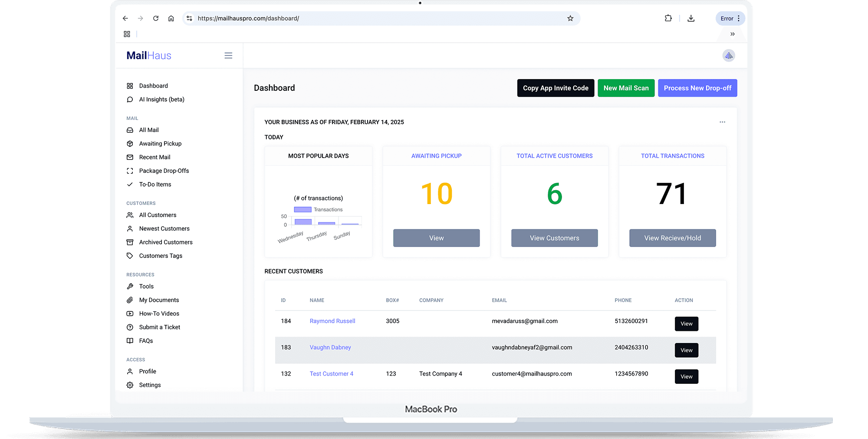Image resolution: width=868 pixels, height=439 pixels.
Task: Click the browser forward arrow
Action: coord(140,18)
